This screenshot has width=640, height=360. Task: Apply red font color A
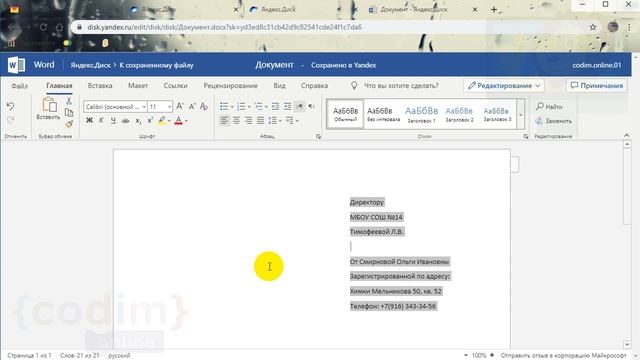178,120
